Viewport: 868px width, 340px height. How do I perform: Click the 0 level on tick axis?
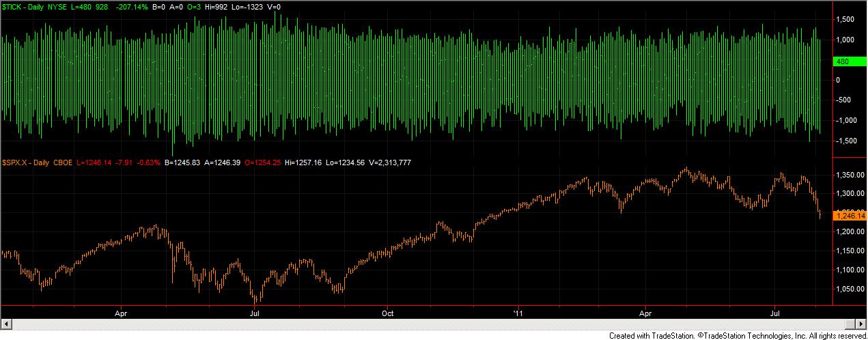pyautogui.click(x=838, y=80)
